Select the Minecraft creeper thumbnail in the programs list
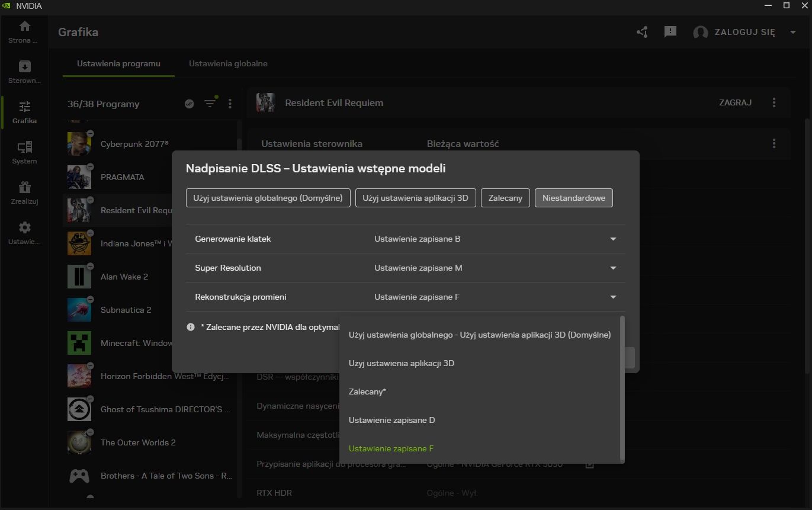Screen dimensions: 812x510 click(79, 343)
